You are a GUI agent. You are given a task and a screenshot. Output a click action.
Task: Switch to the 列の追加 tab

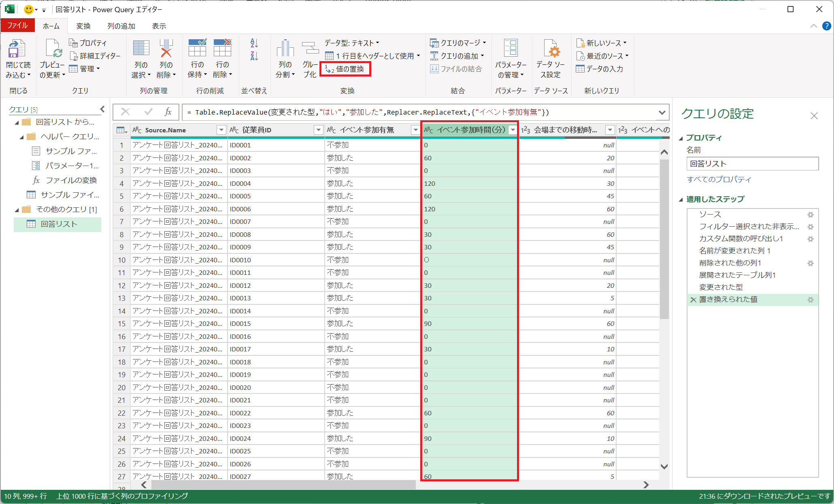[121, 26]
